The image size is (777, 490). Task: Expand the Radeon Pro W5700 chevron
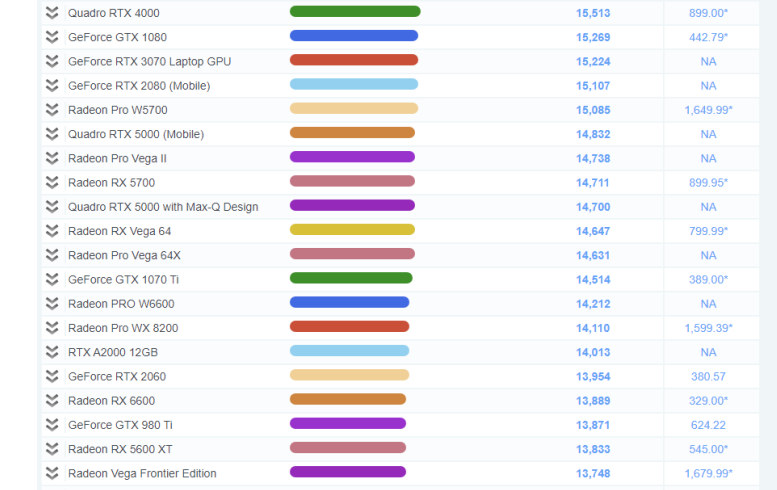(52, 110)
